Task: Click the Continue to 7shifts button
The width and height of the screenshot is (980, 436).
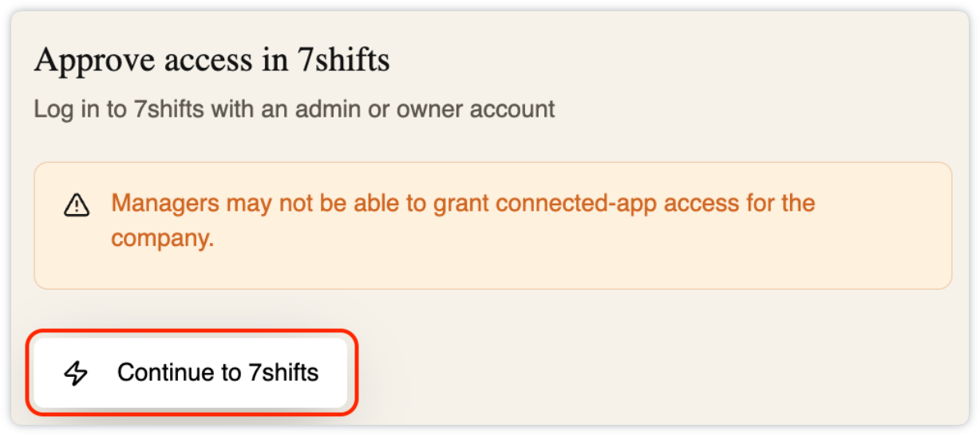Action: point(191,372)
